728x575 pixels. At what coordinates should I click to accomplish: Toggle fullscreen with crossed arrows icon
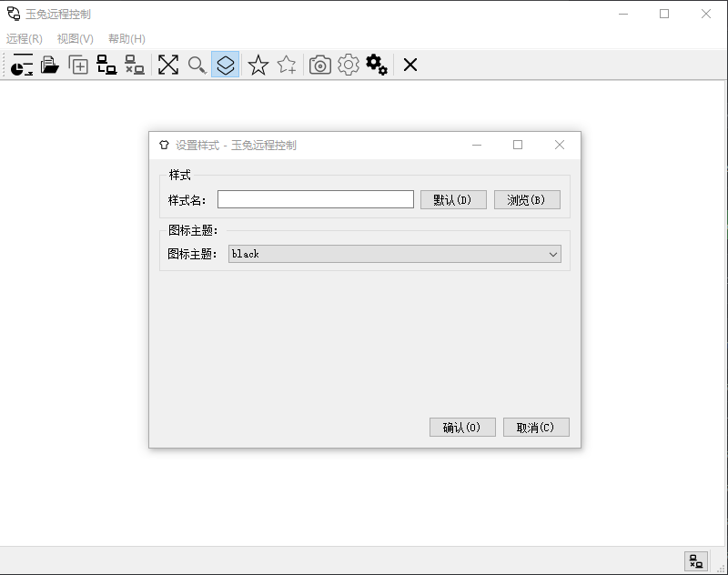tap(168, 65)
